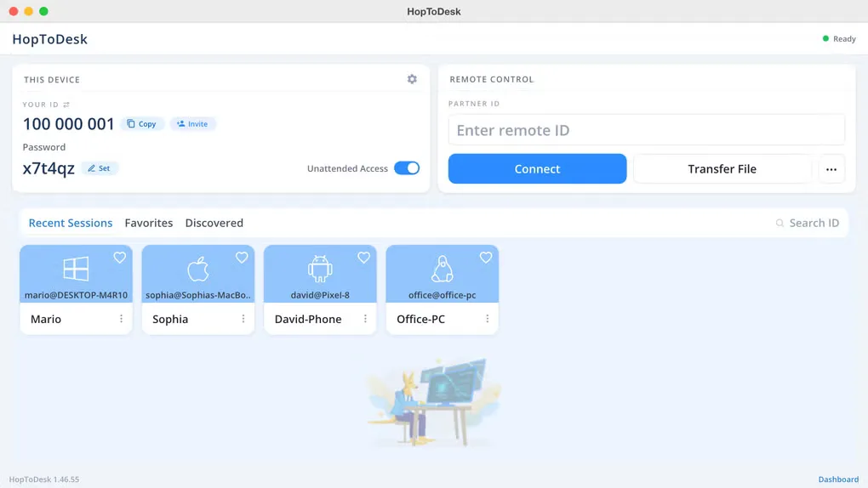Copy your ID
868x488 pixels.
click(142, 124)
